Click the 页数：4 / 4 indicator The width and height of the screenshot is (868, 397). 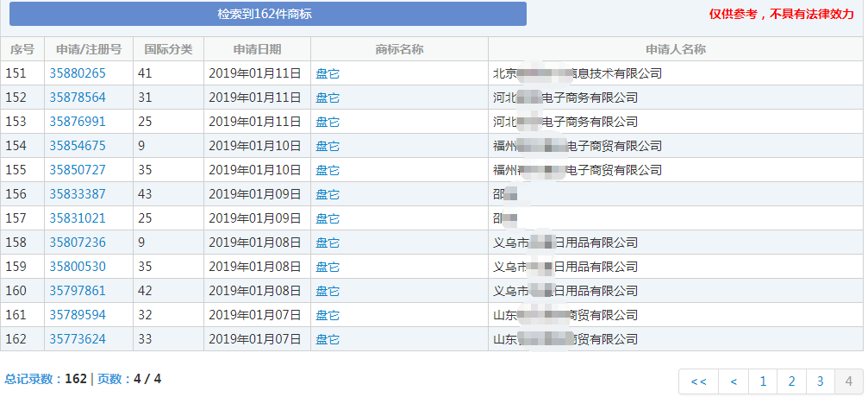click(129, 379)
